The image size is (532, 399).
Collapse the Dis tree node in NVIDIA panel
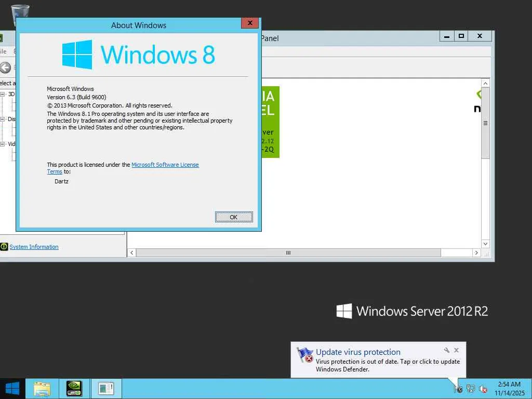[x=3, y=119]
